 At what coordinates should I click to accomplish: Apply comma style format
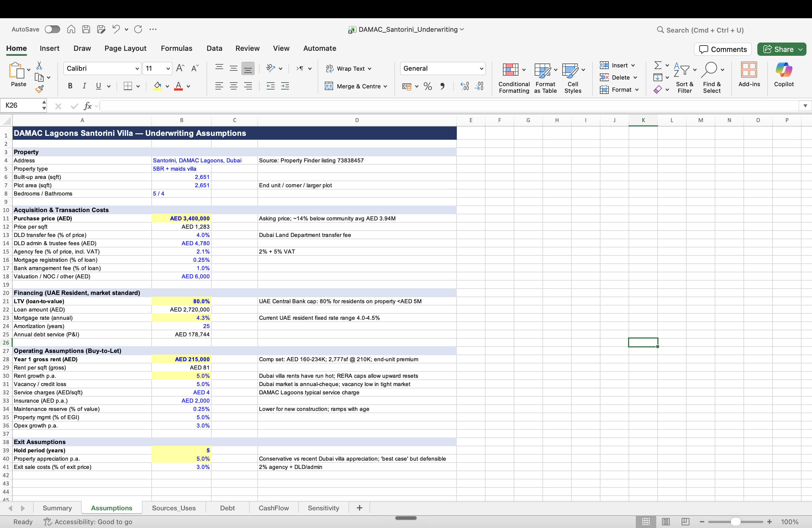point(442,86)
